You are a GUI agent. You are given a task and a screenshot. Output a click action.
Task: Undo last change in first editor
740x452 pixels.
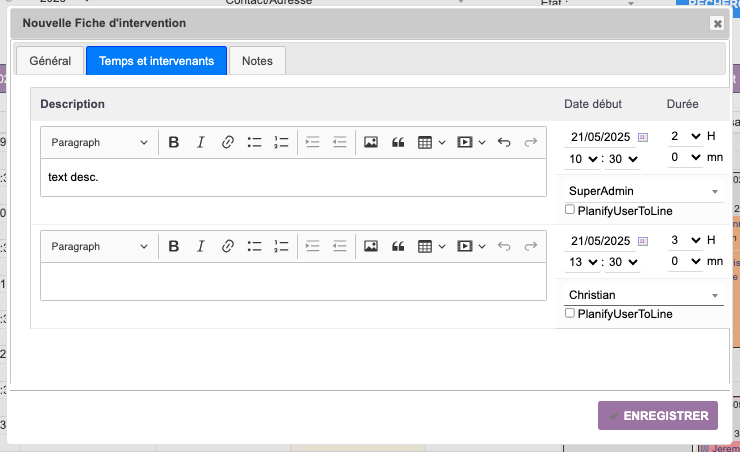point(504,143)
